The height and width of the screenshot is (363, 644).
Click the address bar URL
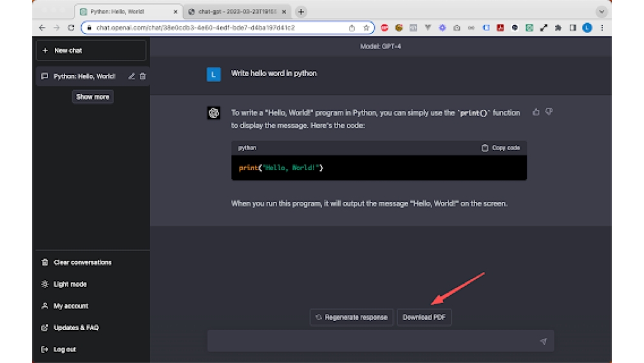click(195, 28)
